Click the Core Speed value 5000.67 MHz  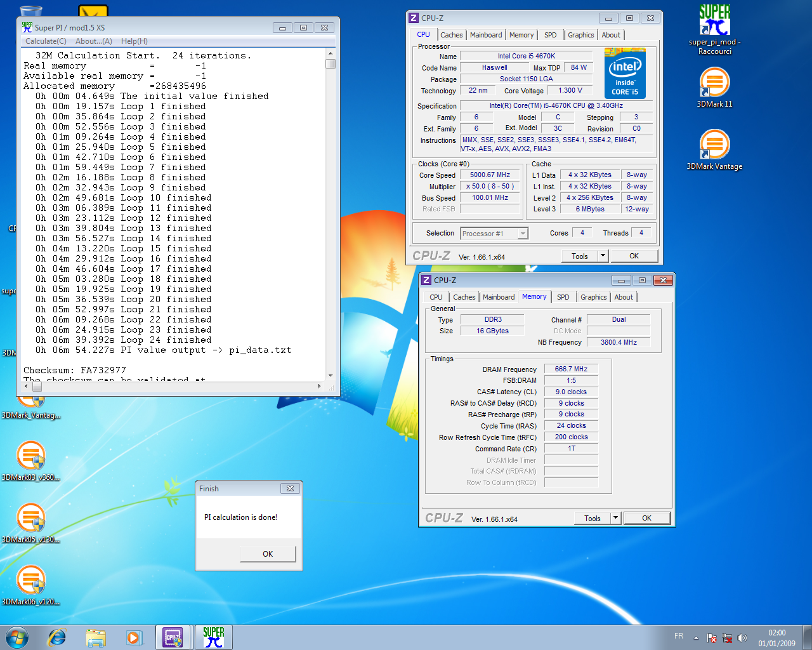[490, 175]
